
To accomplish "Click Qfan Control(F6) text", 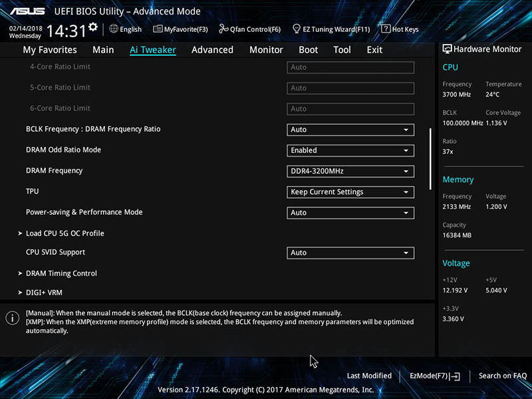I will [x=255, y=29].
